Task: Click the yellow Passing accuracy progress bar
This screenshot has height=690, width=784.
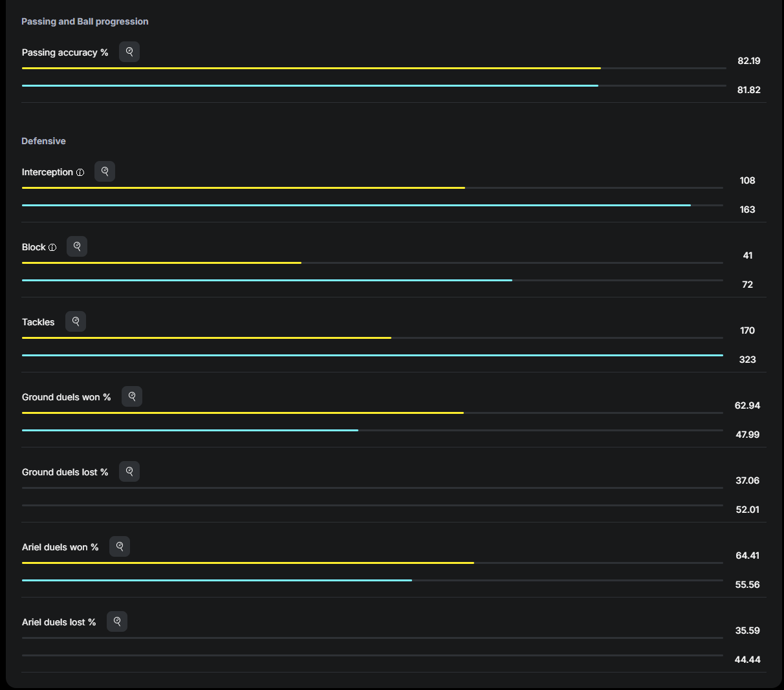Action: tap(311, 68)
